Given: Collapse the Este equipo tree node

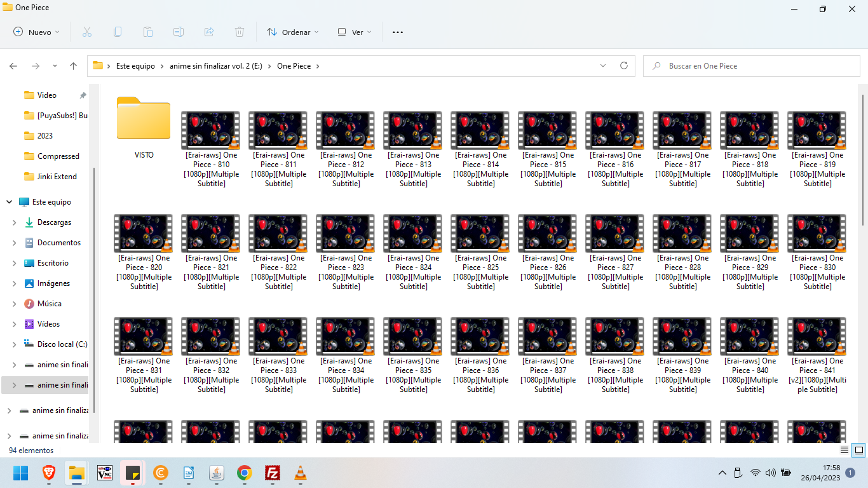Looking at the screenshot, I should (9, 202).
